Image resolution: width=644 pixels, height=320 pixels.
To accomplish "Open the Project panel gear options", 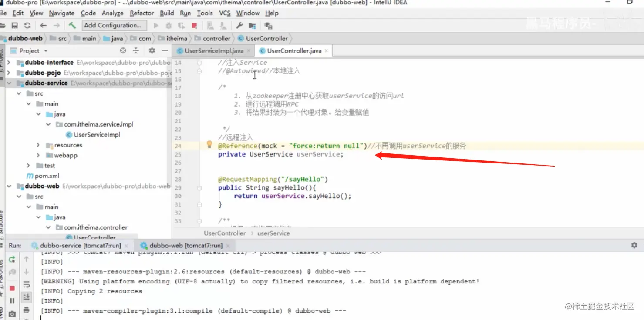I will tap(152, 50).
